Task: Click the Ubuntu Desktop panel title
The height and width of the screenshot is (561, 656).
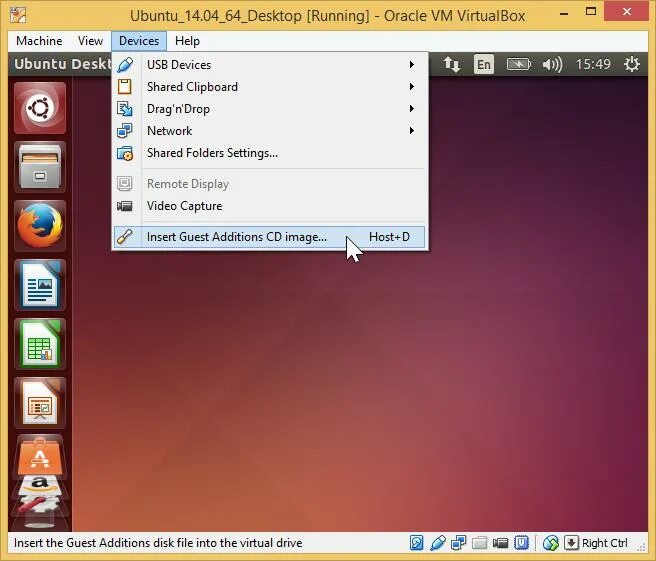Action: coord(63,64)
